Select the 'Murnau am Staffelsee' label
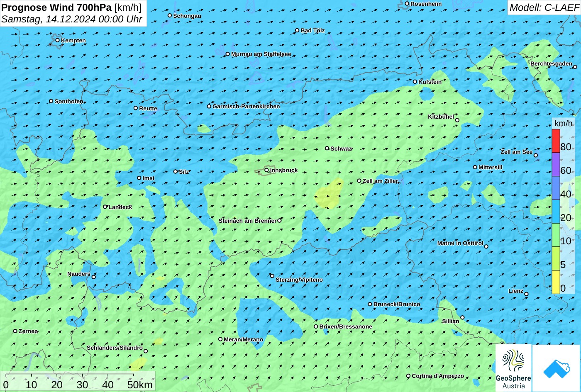 pos(261,54)
